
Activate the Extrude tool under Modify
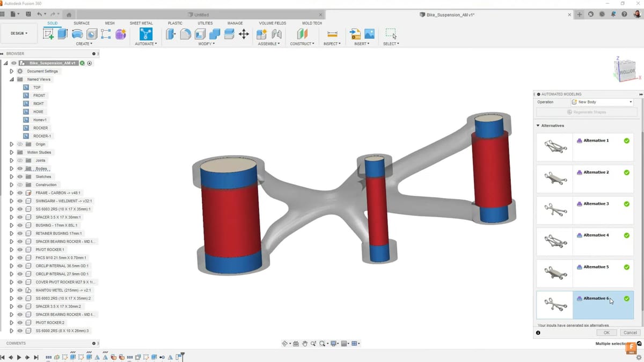(x=171, y=33)
